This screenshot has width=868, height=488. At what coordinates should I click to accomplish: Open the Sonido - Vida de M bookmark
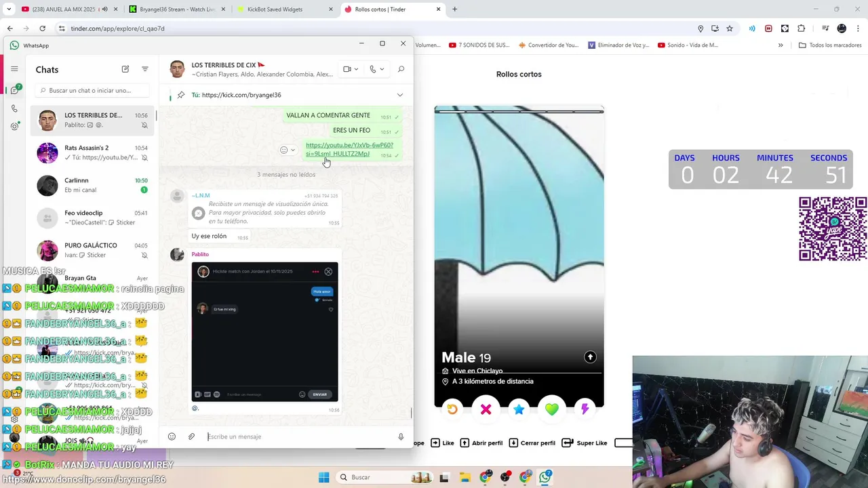pos(688,45)
